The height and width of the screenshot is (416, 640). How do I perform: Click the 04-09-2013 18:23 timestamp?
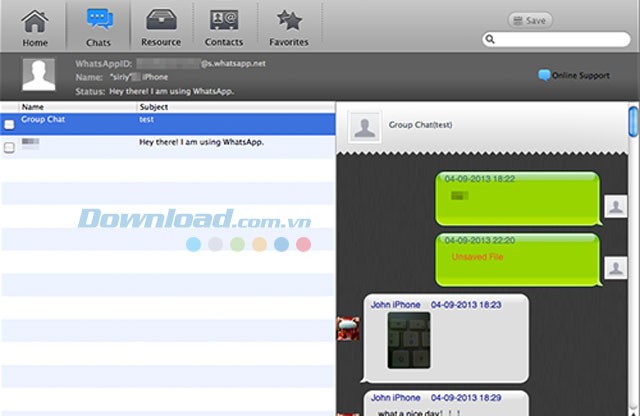[466, 305]
